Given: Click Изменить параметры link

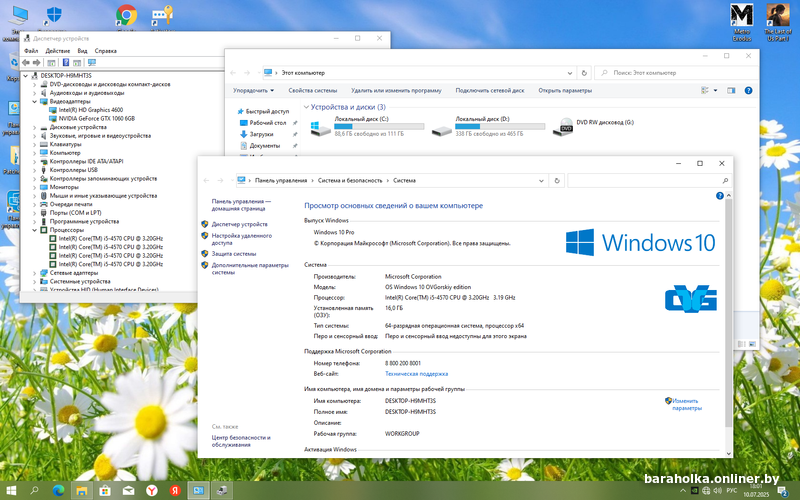Looking at the screenshot, I should point(686,405).
